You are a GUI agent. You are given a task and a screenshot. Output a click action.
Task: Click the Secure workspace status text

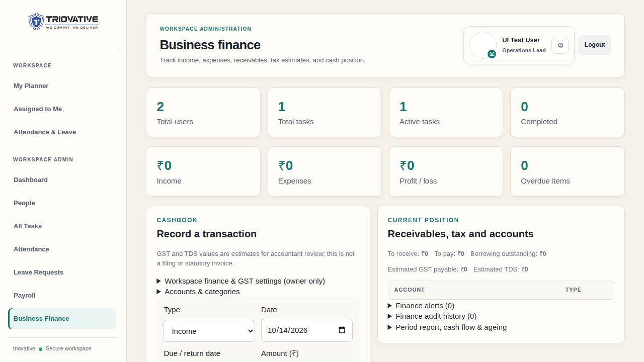(68, 348)
